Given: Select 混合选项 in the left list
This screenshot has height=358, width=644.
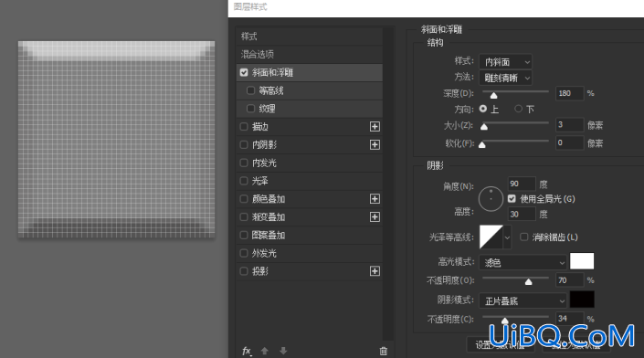Looking at the screenshot, I should pyautogui.click(x=310, y=54).
